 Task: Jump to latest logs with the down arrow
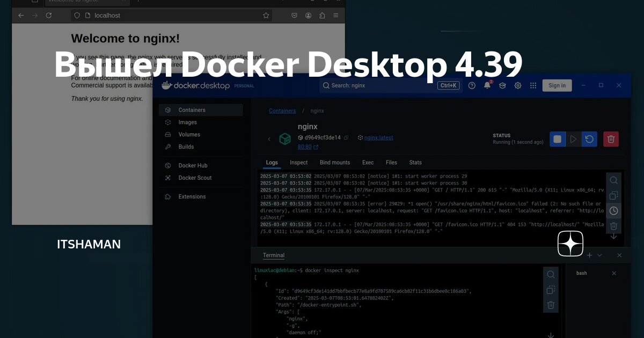pyautogui.click(x=613, y=236)
